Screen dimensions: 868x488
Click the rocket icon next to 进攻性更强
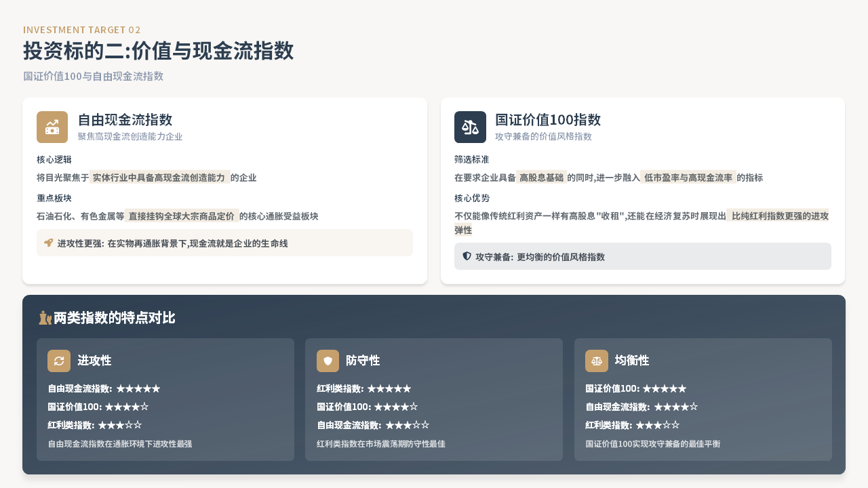coord(48,243)
